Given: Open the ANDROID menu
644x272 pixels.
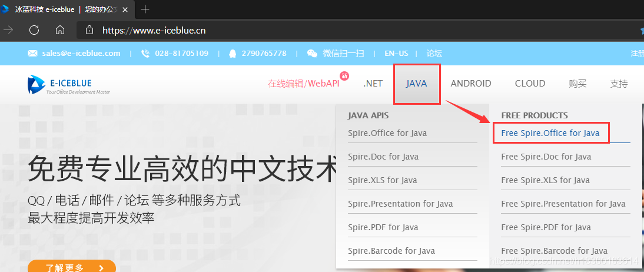Looking at the screenshot, I should [471, 84].
